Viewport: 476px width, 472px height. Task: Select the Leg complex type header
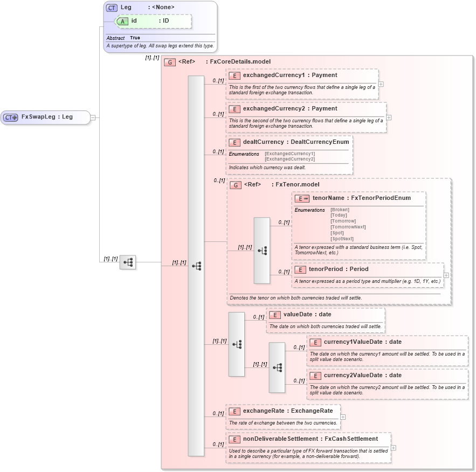click(148, 8)
